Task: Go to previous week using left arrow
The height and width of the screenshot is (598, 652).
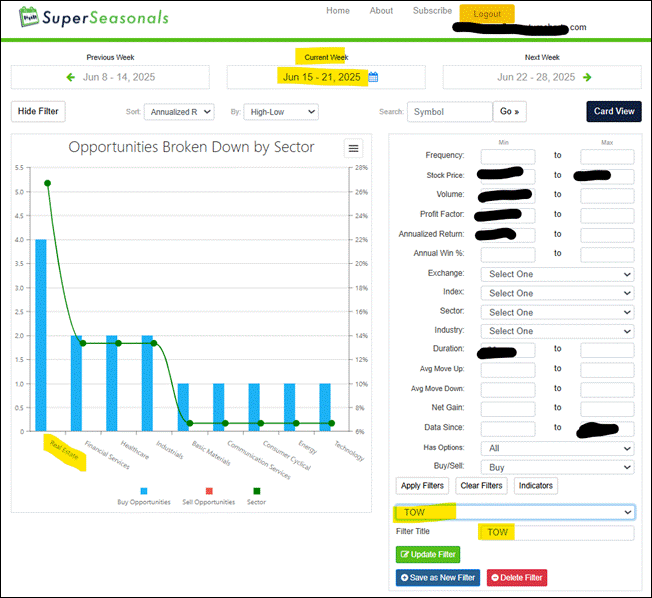Action: [x=71, y=77]
